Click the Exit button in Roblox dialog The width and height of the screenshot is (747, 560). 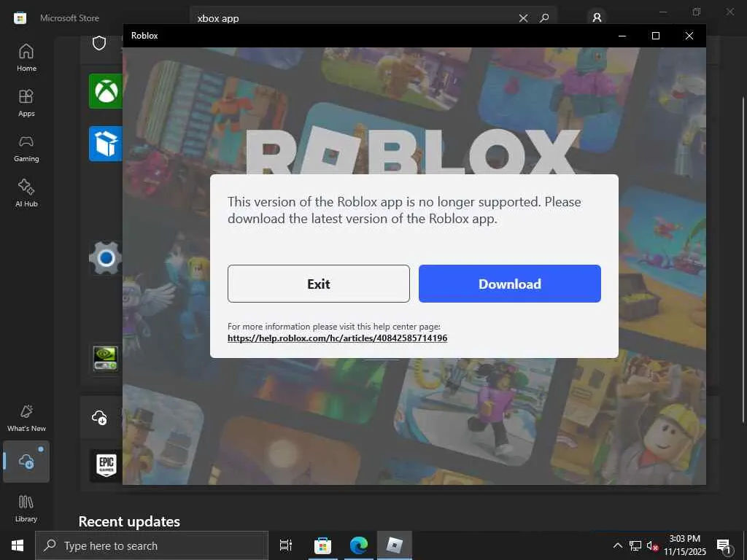click(318, 284)
